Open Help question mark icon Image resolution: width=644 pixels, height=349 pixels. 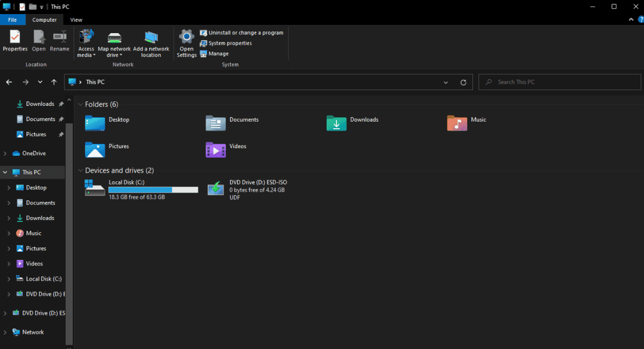[x=641, y=20]
